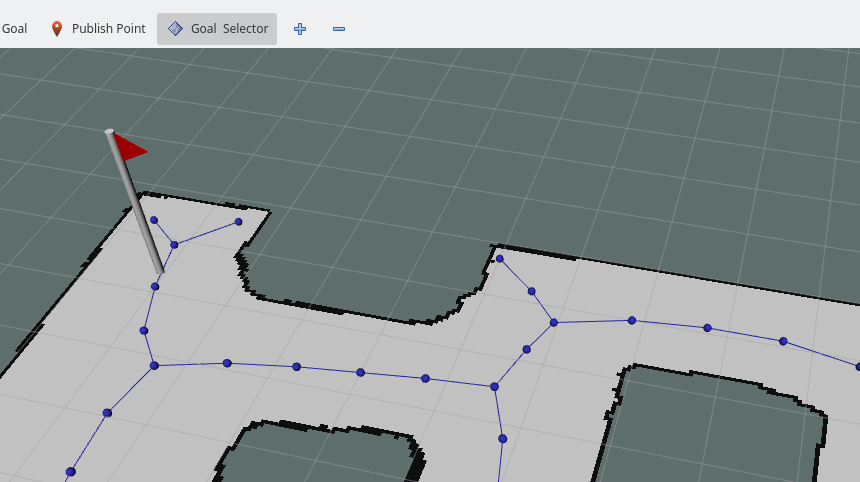860x482 pixels.
Task: Click the topmost waypoint node right of the notch
Action: 500,259
